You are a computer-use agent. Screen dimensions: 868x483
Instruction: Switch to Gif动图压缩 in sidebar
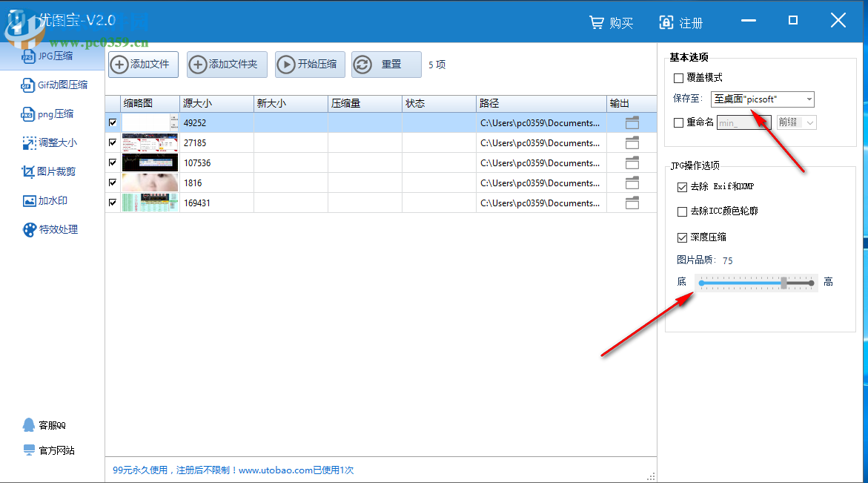pos(54,85)
